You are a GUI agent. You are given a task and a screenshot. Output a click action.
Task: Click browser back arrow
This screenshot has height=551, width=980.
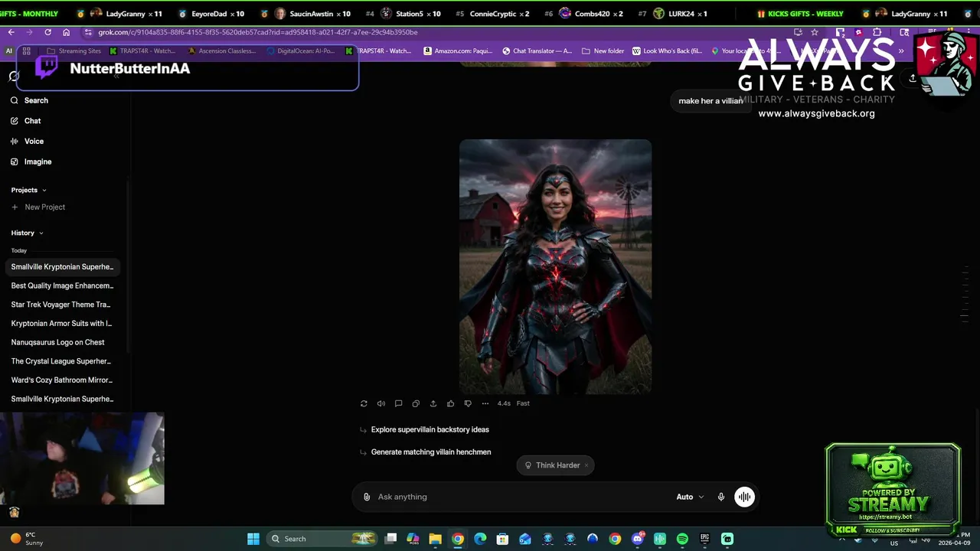pyautogui.click(x=11, y=32)
